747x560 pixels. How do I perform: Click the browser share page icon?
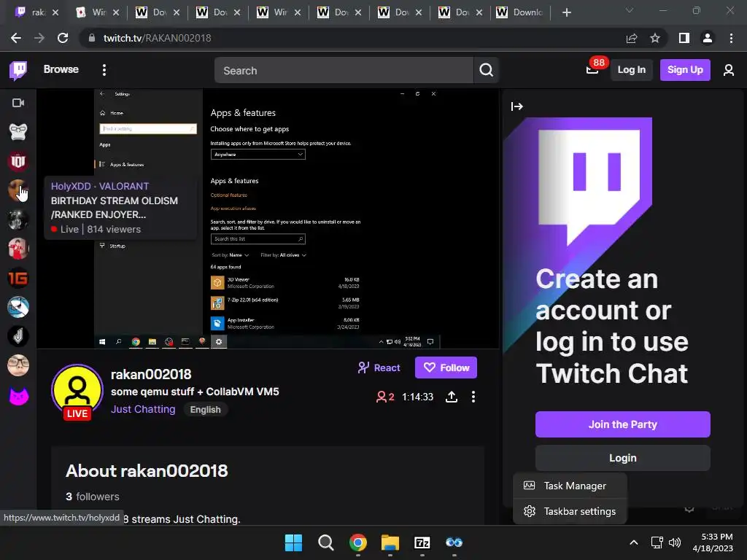(632, 38)
